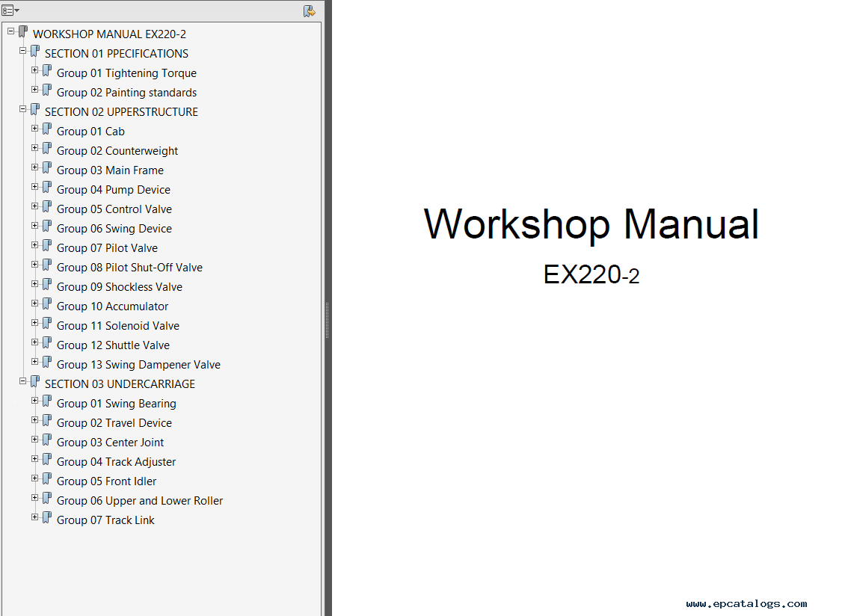Select Group 02 Painting standards bookmark

point(126,93)
